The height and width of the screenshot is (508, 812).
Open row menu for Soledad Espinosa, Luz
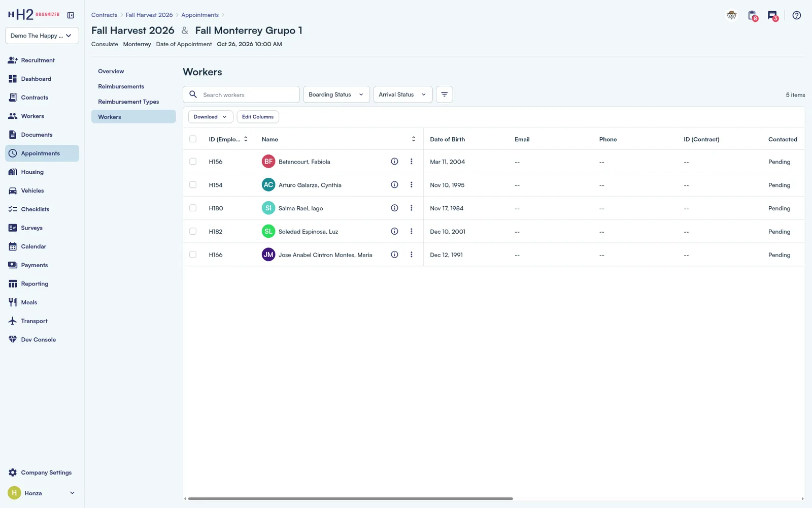click(x=411, y=231)
